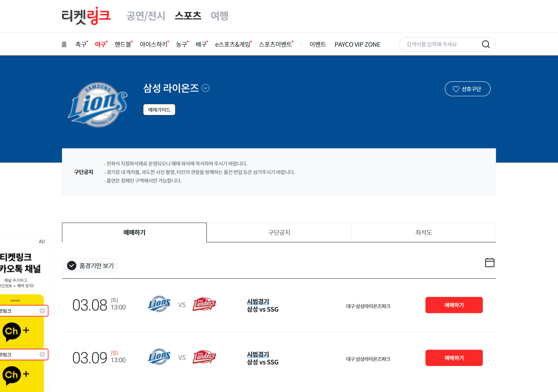This screenshot has width=558, height=392.
Task: Expand the 삼성 라이온즈 team dropdown
Action: [x=205, y=88]
